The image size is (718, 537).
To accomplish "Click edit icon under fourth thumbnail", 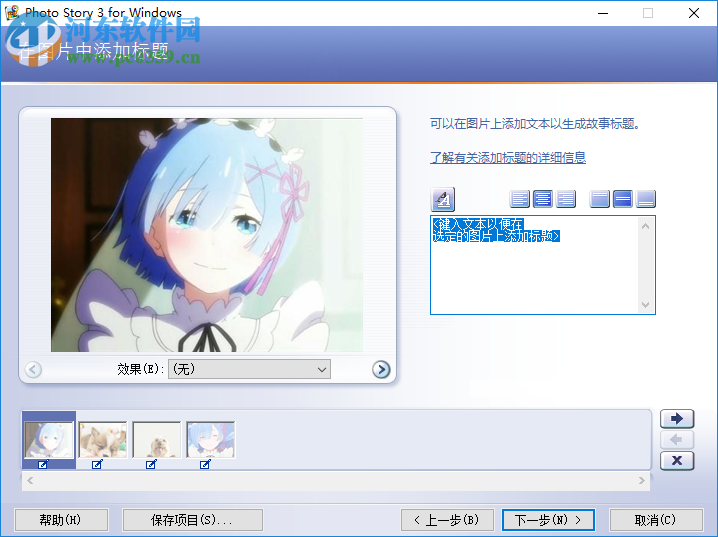I will (x=205, y=464).
